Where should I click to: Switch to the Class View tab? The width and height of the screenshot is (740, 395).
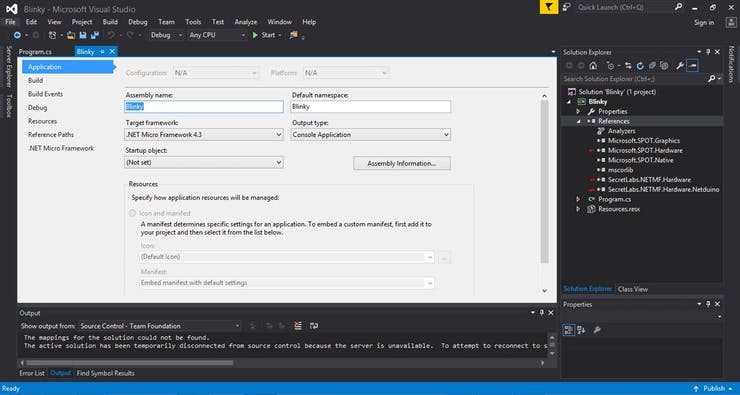tap(633, 289)
